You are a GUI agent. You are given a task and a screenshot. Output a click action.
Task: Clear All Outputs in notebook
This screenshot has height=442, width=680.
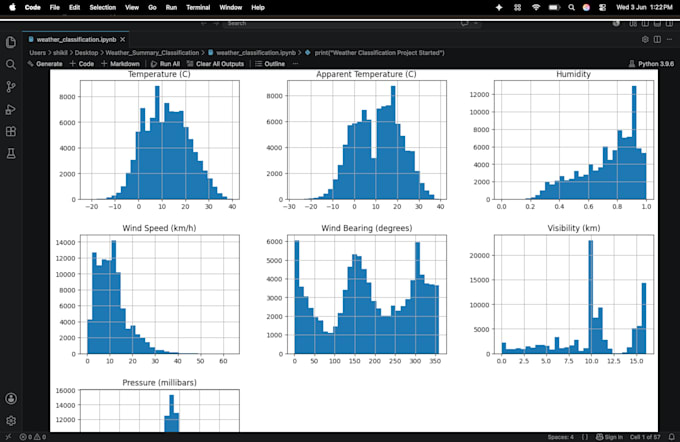215,64
